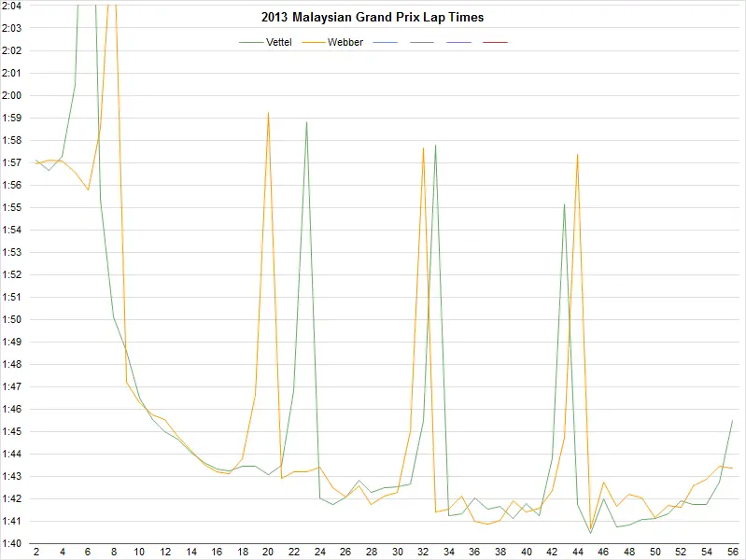
Task: Click the chart title '2013 Malaysian Grand Prix Lap Times'
Action: [x=373, y=18]
